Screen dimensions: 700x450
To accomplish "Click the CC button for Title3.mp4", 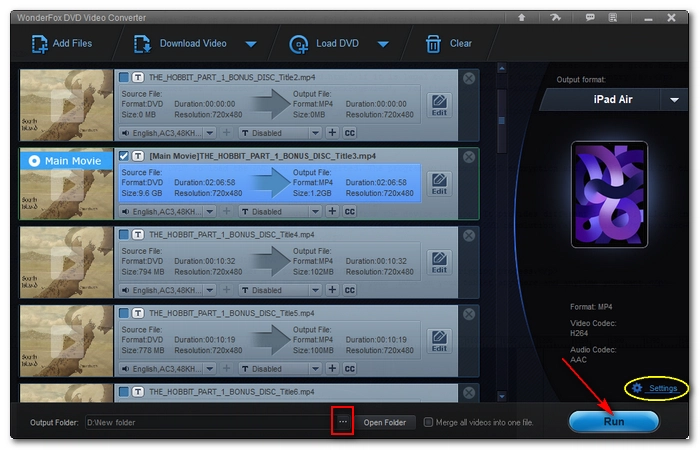I will (350, 212).
